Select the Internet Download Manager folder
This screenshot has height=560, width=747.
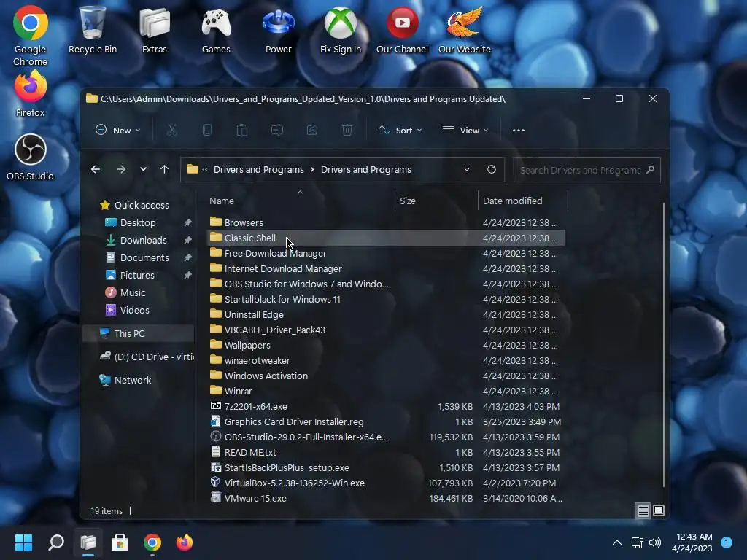pos(387,268)
